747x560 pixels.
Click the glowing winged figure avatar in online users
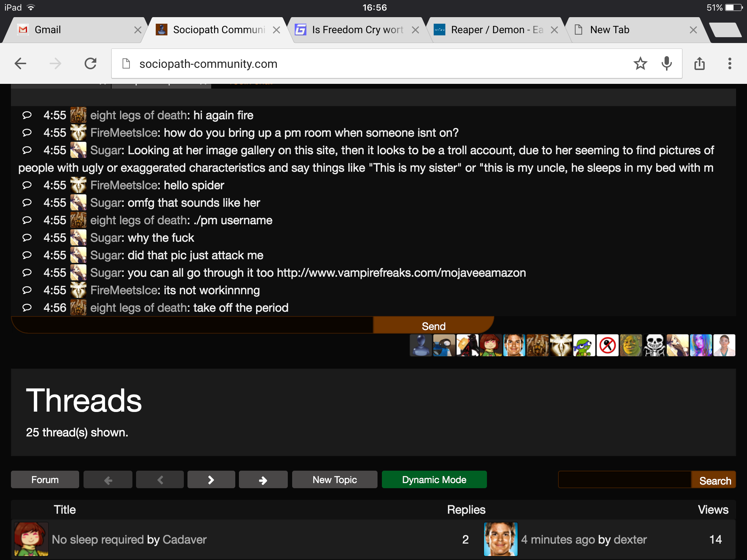[x=561, y=345]
